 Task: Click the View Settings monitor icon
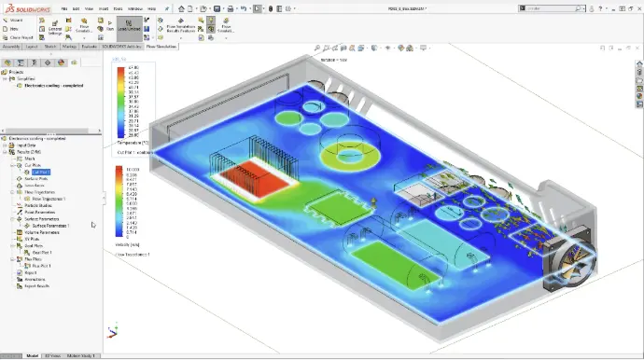[x=423, y=48]
